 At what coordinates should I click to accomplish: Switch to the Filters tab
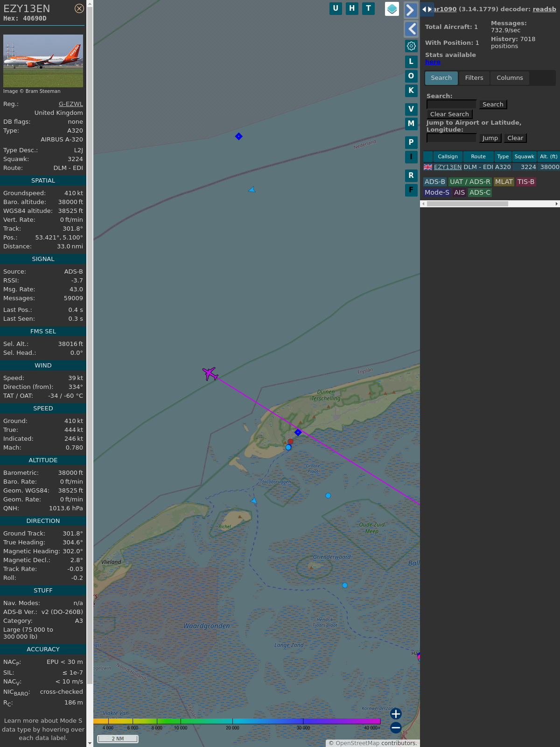coord(474,78)
